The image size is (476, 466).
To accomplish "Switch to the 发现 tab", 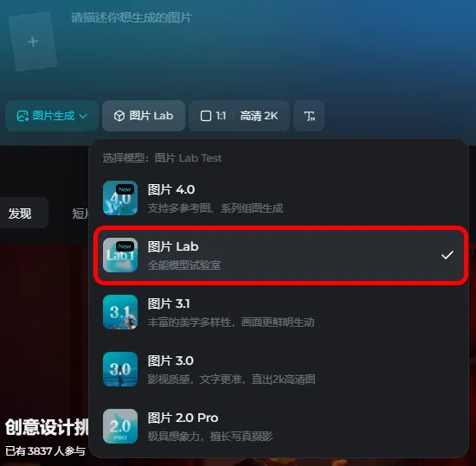I will [x=21, y=214].
